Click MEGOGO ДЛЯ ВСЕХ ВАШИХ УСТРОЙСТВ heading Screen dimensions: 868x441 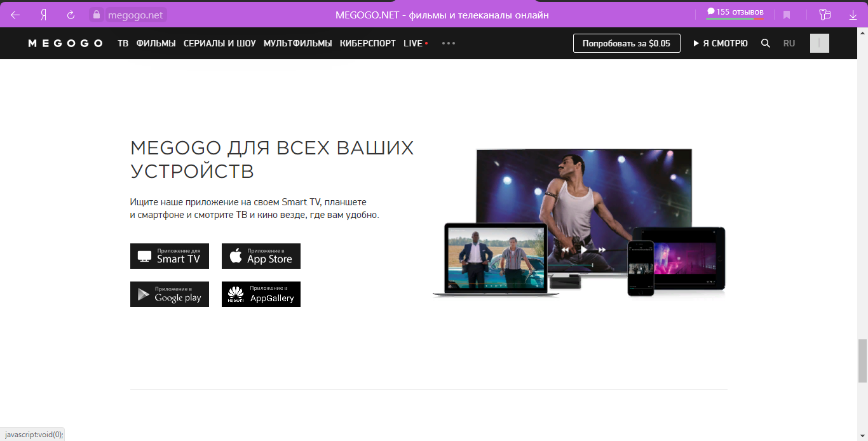pyautogui.click(x=272, y=159)
